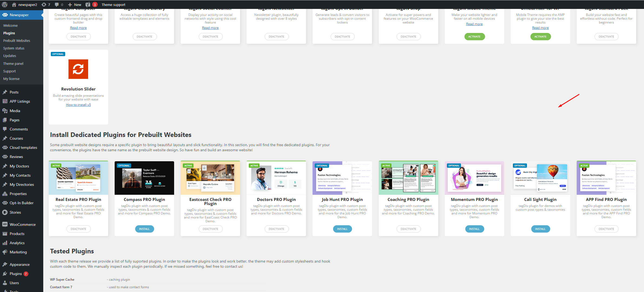Viewport: 644px width, 292px height.
Task: Click the Users icon in sidebar
Action: [x=5, y=283]
